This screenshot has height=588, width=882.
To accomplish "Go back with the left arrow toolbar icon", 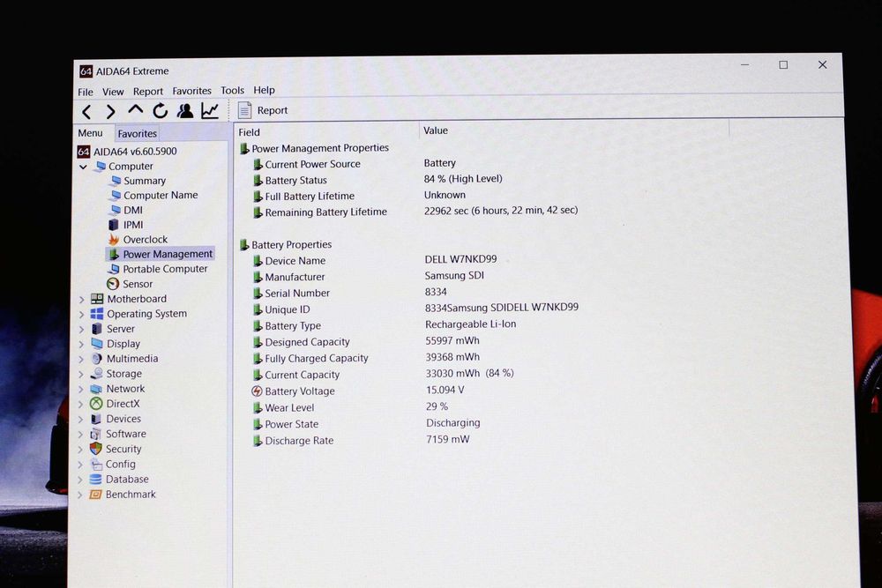I will [86, 112].
